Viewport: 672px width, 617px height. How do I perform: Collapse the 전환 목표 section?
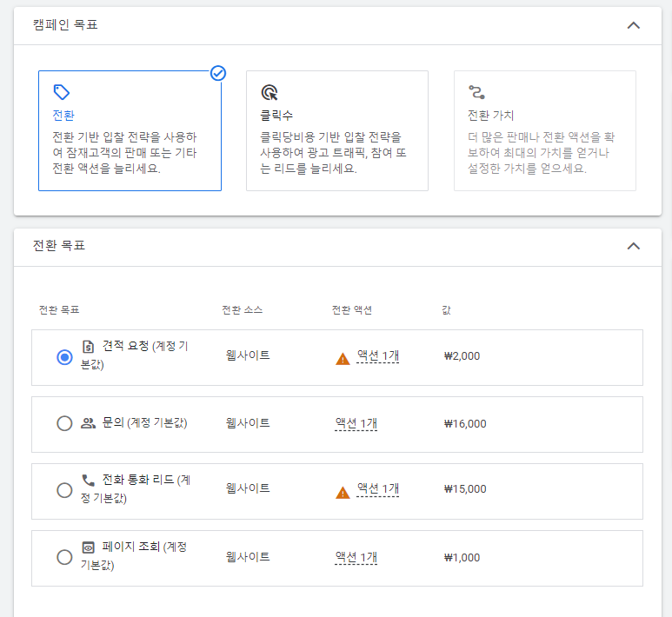click(x=634, y=246)
